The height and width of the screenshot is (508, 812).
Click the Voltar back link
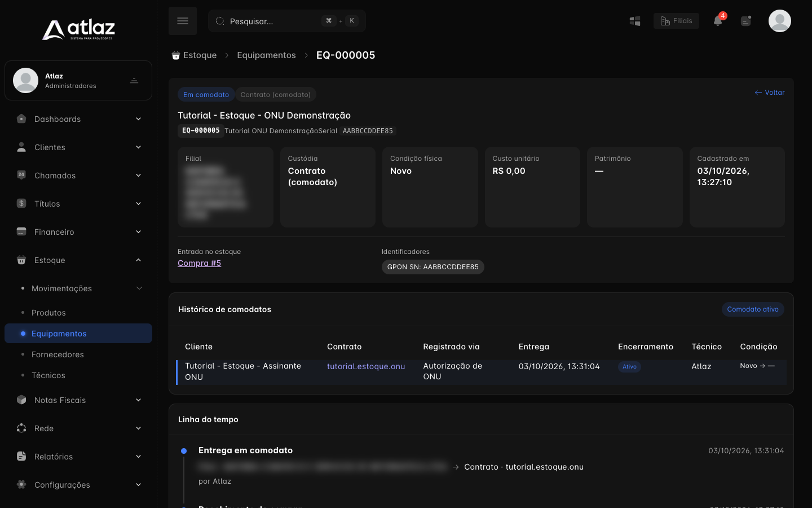(770, 93)
